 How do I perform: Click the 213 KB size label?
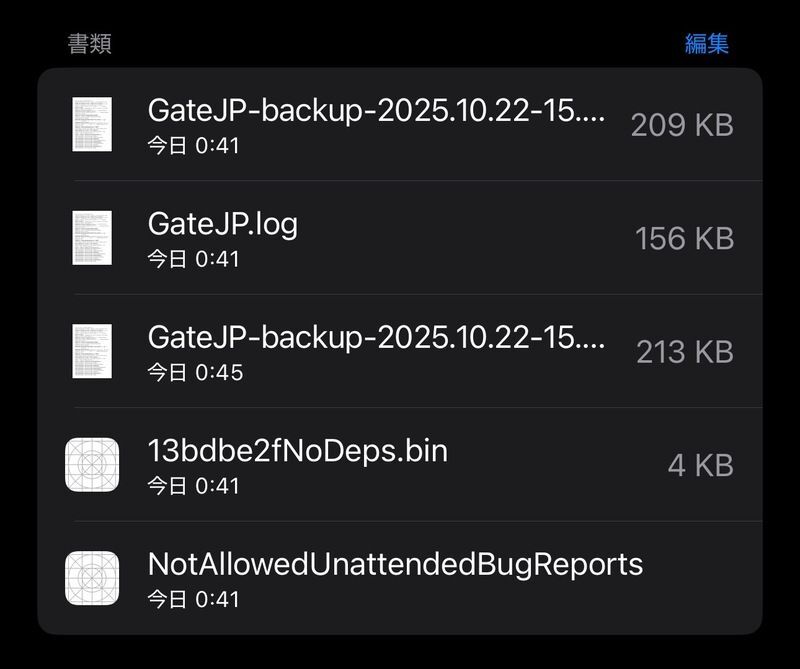coord(684,352)
